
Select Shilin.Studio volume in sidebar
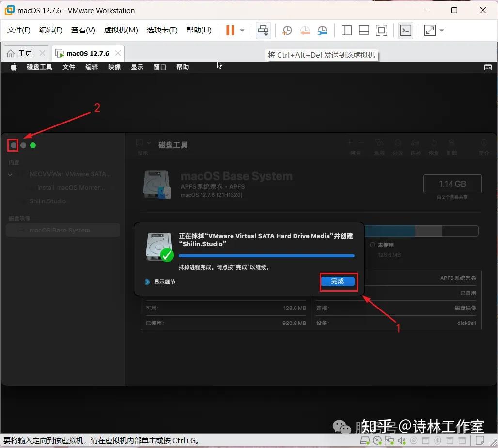tap(47, 201)
